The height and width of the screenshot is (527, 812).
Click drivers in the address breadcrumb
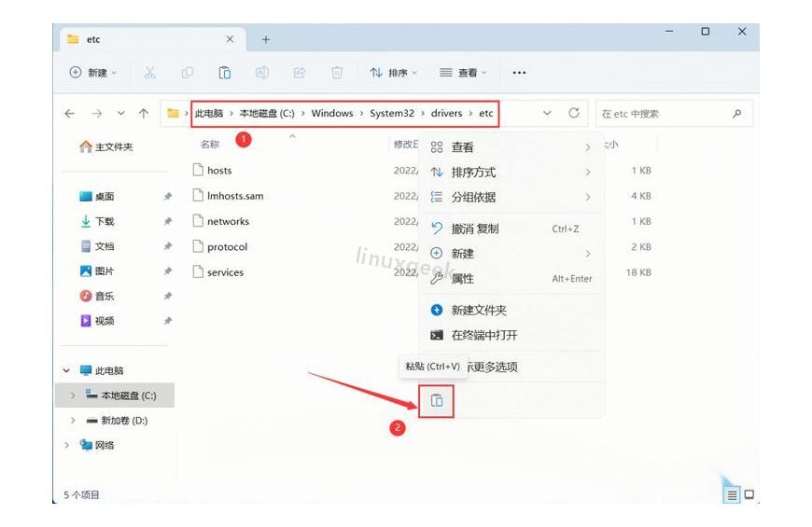446,114
